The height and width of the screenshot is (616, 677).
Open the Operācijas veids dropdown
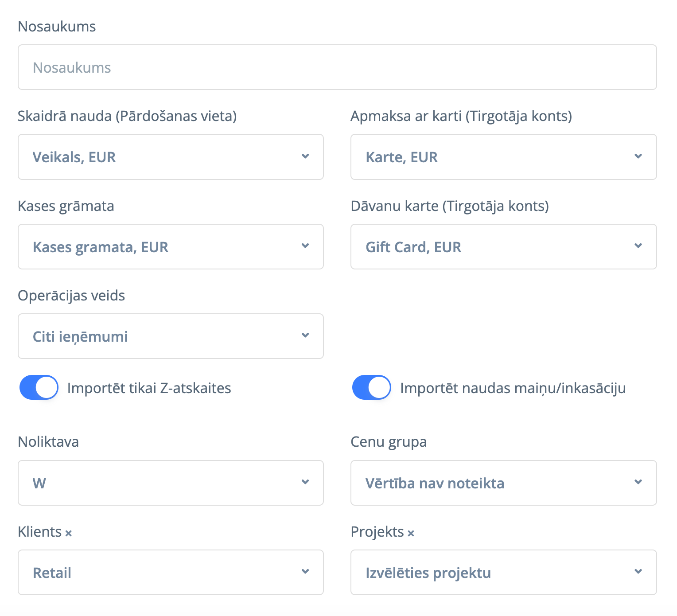pos(171,336)
